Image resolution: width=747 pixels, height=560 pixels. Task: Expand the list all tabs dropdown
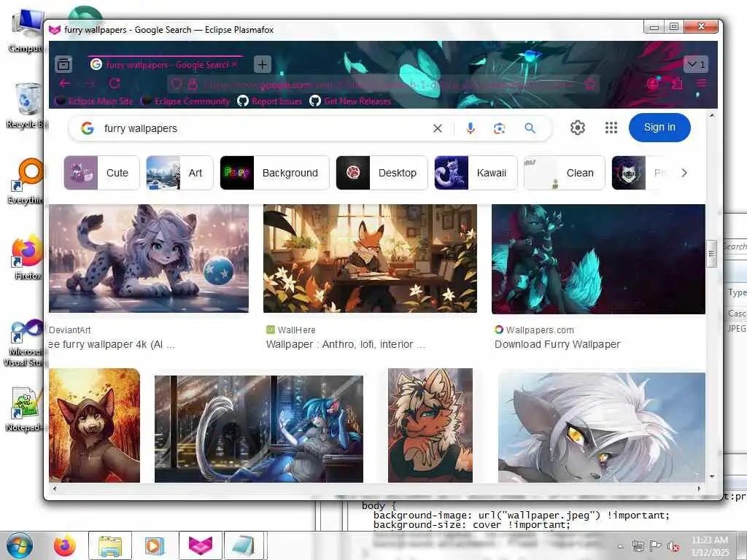[x=696, y=64]
